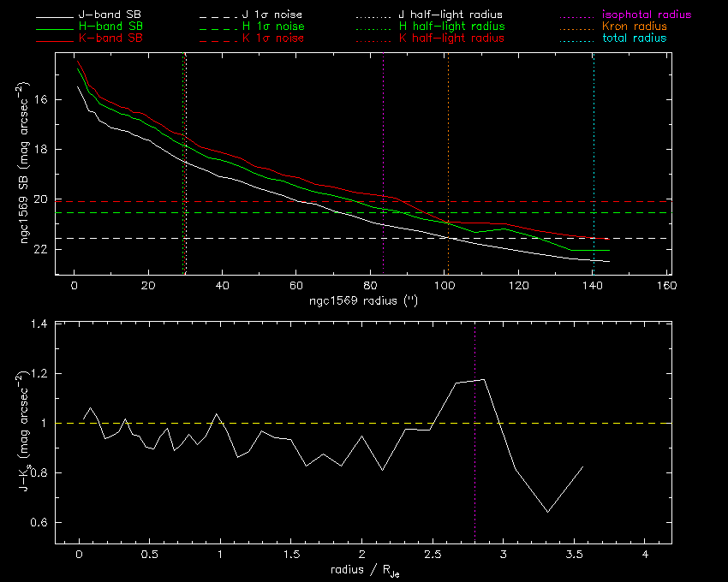The image size is (728, 582).
Task: Select the cyan total radius legend label
Action: (x=634, y=39)
